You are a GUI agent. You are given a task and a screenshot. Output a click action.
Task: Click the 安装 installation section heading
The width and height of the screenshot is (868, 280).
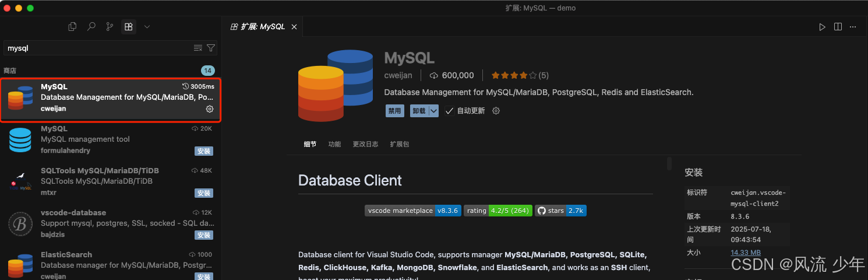[x=694, y=173]
